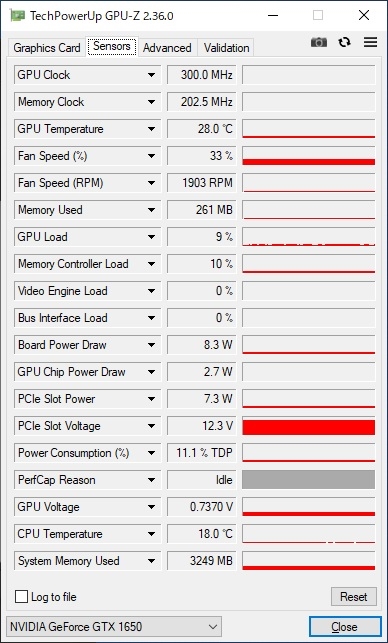Screen dimensions: 388x643
Task: Open the GPU Temperature dropdown arrow
Action: coord(151,129)
